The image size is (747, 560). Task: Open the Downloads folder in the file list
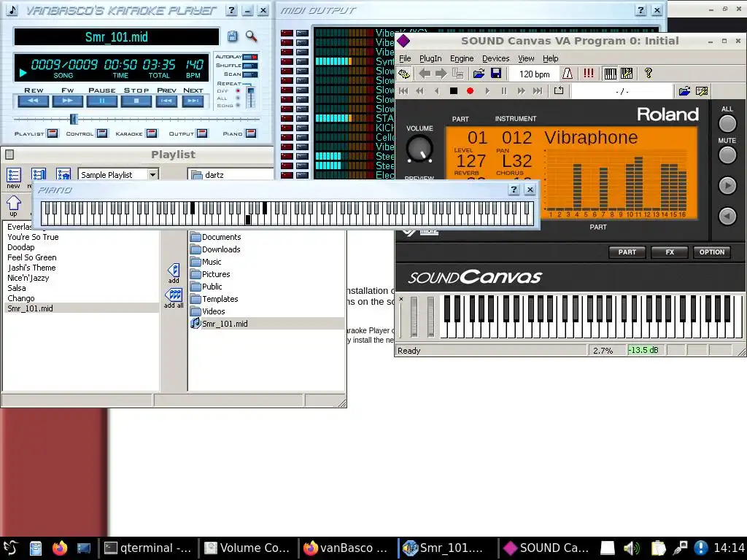click(x=221, y=249)
